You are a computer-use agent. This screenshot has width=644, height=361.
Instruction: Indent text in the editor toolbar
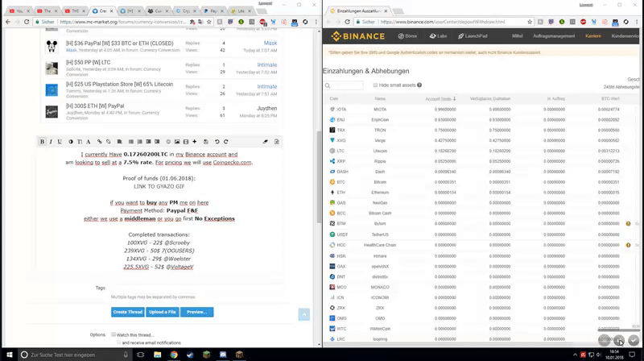pyautogui.click(x=157, y=142)
